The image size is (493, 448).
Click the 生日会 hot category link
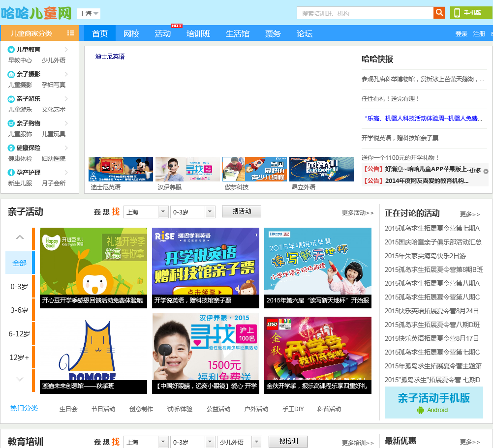click(x=68, y=409)
